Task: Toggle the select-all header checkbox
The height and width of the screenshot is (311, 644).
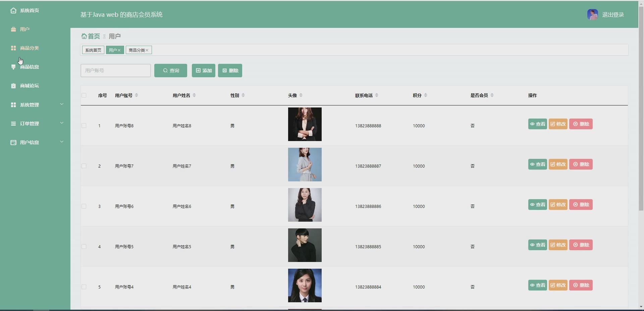Action: coord(84,96)
